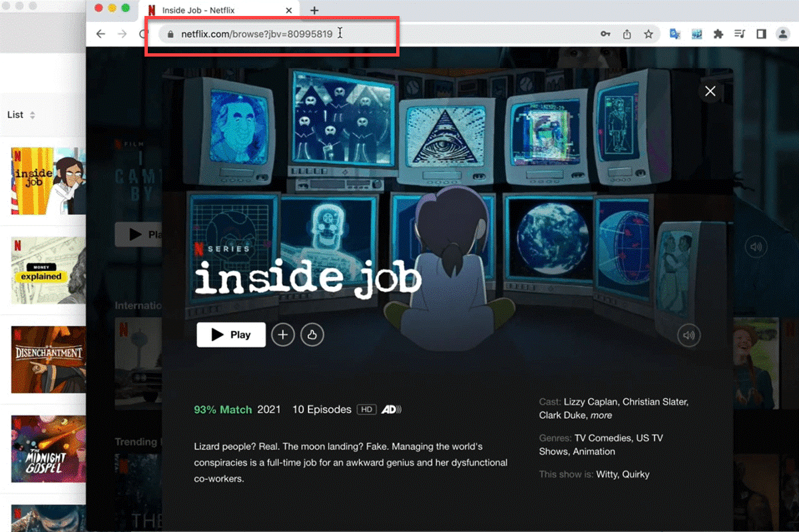
Task: Mute the Inside Job preview audio
Action: [689, 335]
